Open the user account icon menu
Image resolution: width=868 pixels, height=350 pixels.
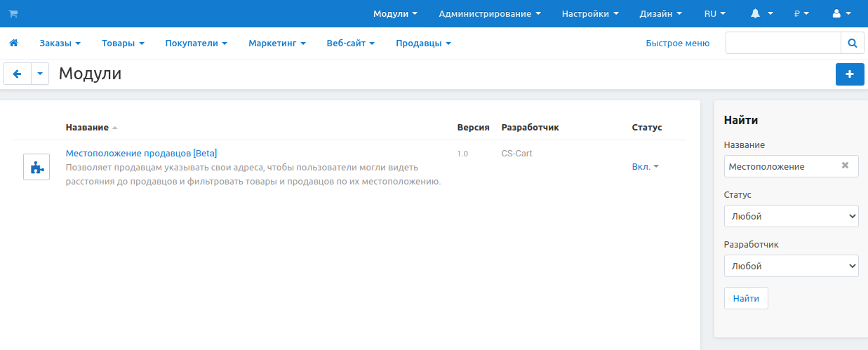841,14
